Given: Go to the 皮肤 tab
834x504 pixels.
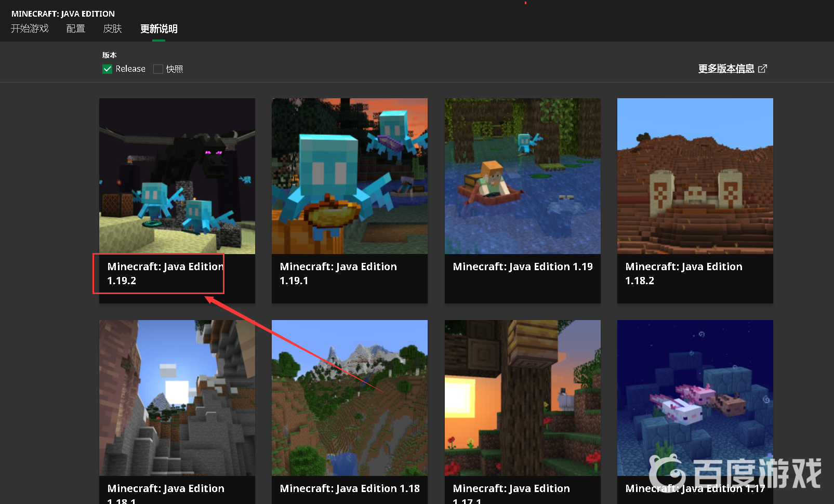Looking at the screenshot, I should pyautogui.click(x=112, y=29).
